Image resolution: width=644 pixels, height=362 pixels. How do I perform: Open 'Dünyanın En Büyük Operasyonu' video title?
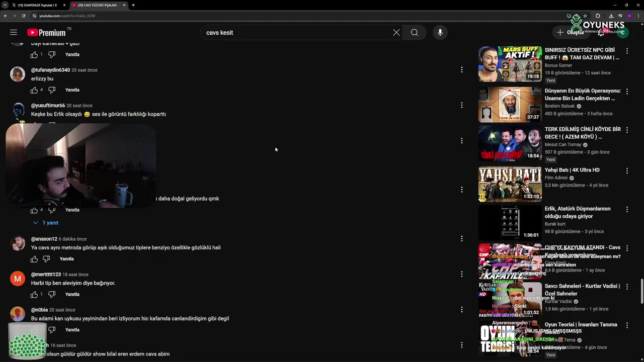tap(583, 95)
